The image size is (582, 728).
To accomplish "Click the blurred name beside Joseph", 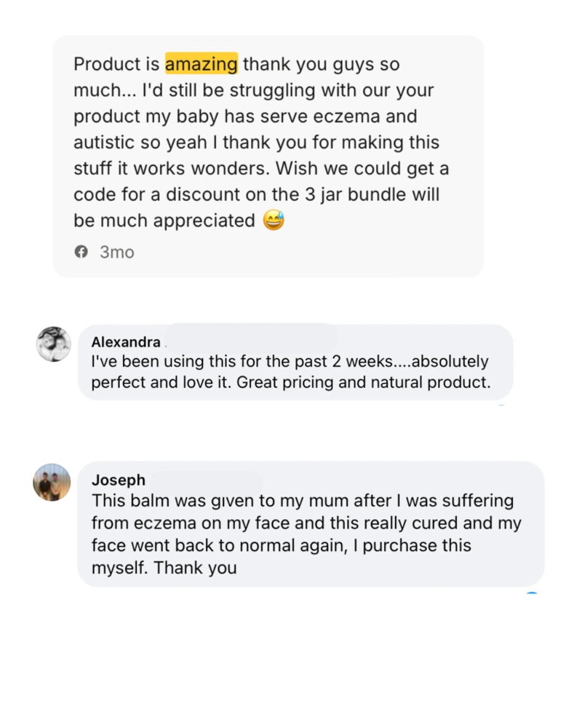I will point(206,479).
